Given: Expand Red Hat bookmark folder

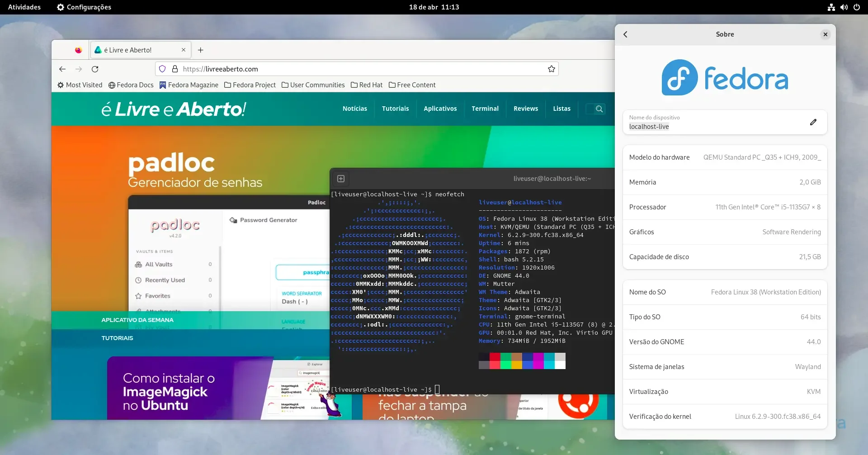Looking at the screenshot, I should click(367, 85).
